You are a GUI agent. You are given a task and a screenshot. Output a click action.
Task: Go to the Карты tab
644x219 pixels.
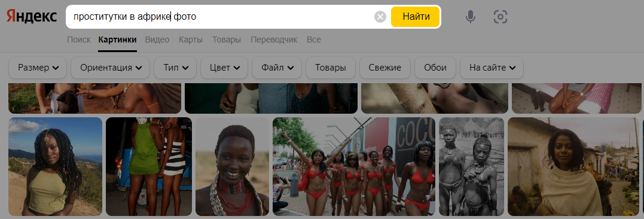pyautogui.click(x=191, y=40)
